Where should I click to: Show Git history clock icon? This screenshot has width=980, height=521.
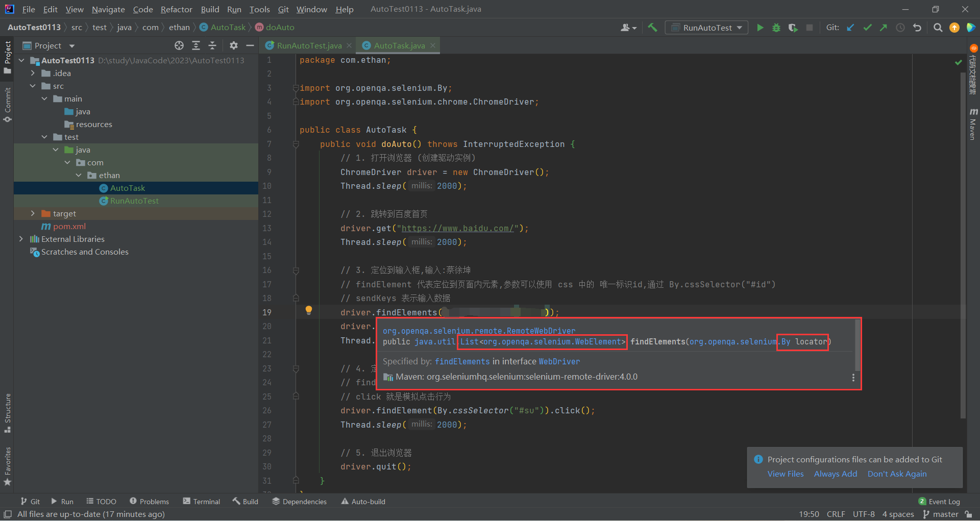[x=900, y=28]
